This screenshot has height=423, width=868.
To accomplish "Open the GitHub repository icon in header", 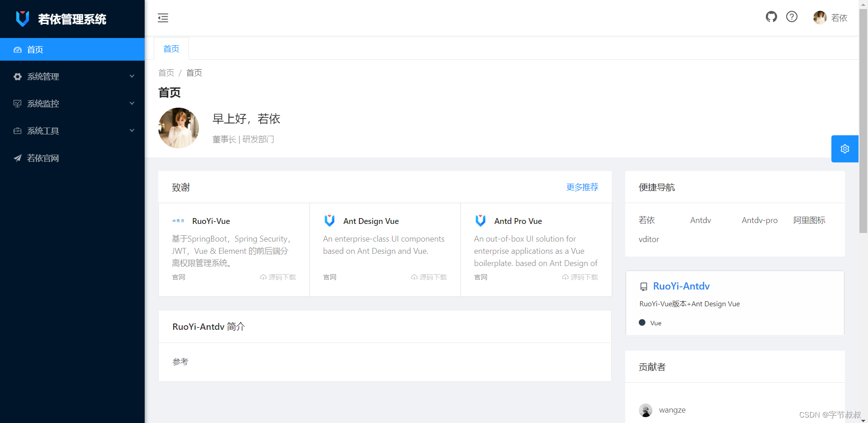I will (x=771, y=17).
